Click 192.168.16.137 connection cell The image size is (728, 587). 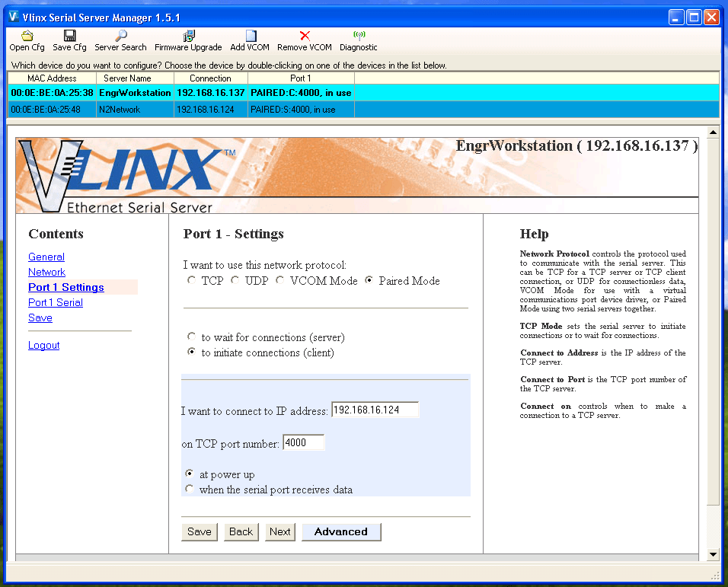[x=211, y=93]
